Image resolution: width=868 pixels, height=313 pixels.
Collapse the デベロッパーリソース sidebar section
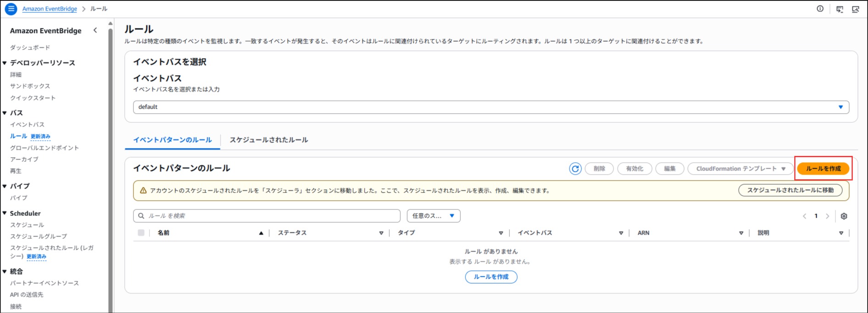click(5, 63)
